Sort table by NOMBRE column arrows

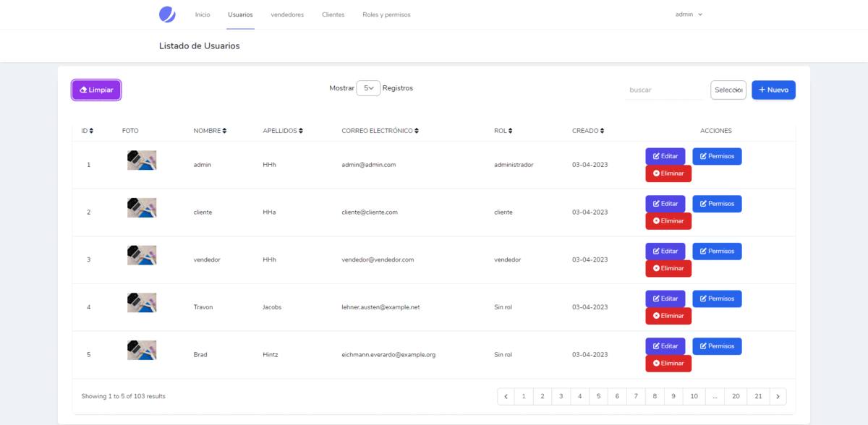pos(224,131)
